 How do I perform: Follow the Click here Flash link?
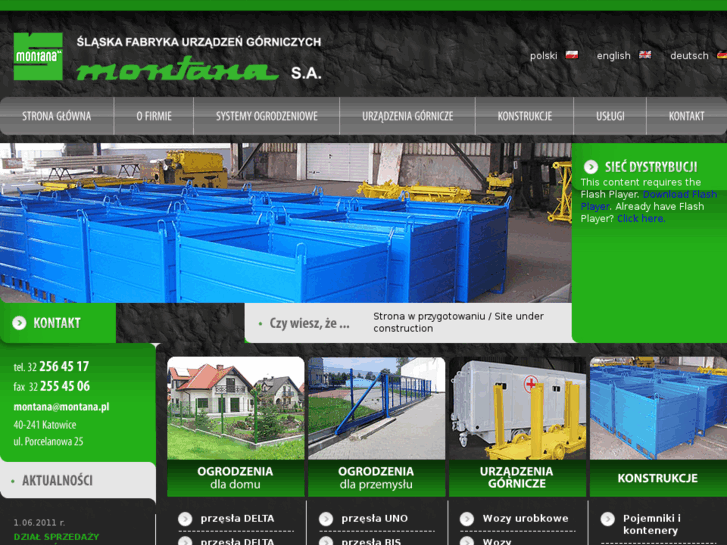(641, 218)
